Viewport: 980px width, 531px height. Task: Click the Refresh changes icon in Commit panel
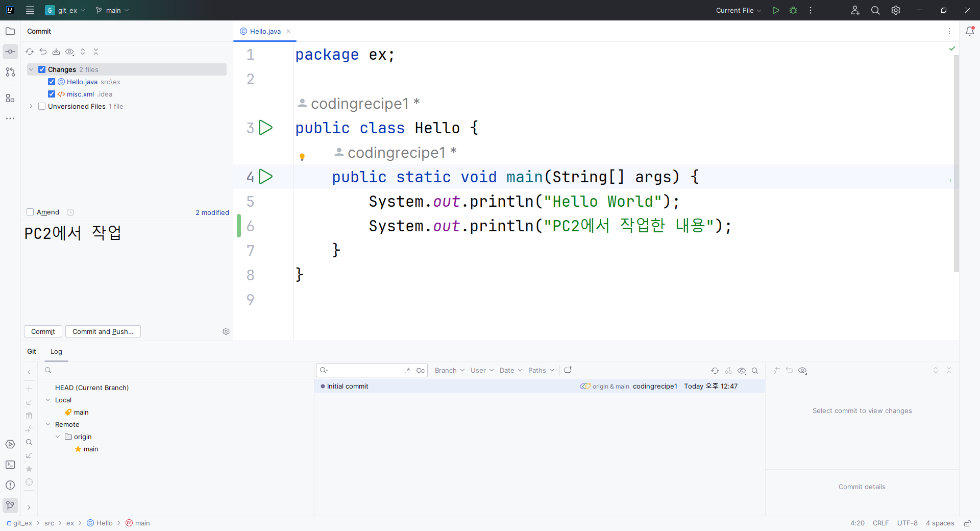30,52
